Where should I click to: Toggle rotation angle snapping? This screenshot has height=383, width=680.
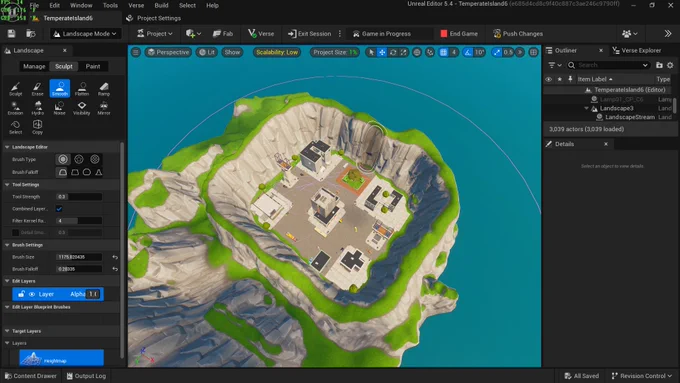pyautogui.click(x=468, y=52)
